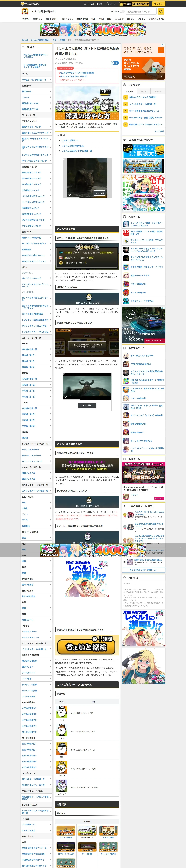
Task: Click the にゃんこ大戦争攻略Wiki cat logo icon
Action: point(25,11)
